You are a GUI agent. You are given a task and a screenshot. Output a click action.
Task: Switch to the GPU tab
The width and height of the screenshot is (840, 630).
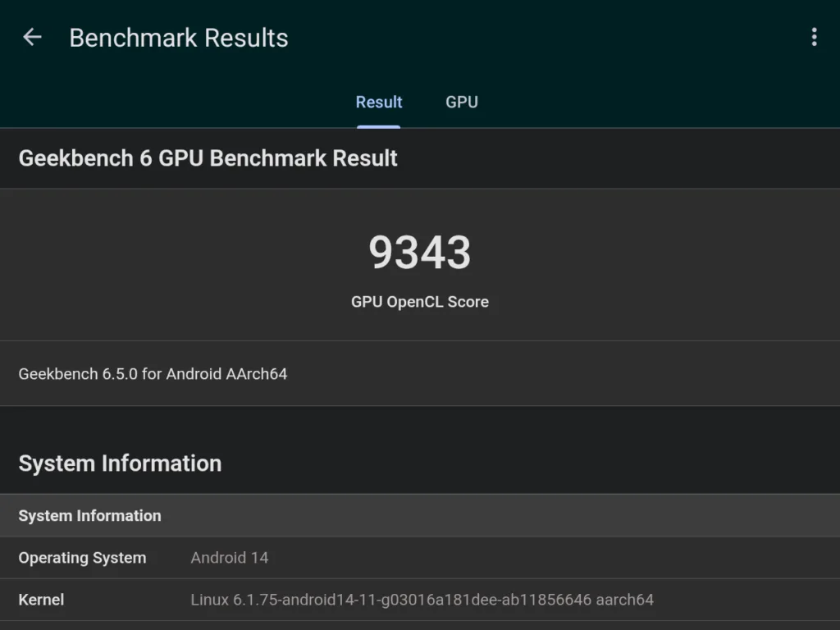point(461,102)
